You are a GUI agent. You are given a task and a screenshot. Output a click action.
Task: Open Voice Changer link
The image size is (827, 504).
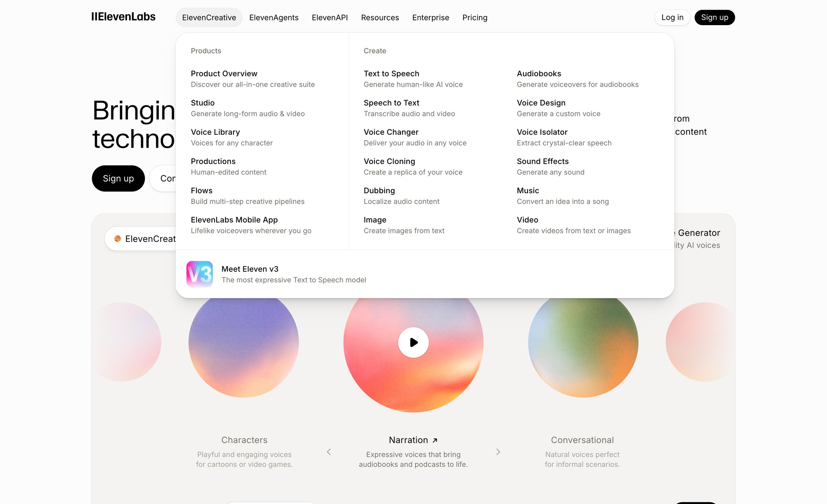point(415,137)
